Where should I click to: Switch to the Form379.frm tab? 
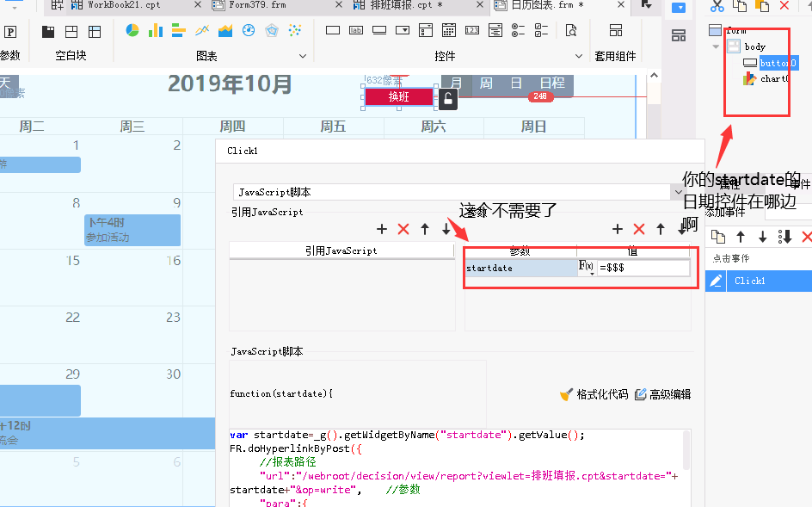click(257, 5)
